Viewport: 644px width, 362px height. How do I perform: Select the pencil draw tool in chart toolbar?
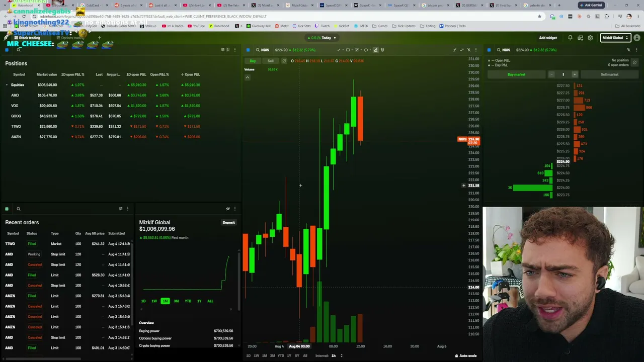coord(375,50)
